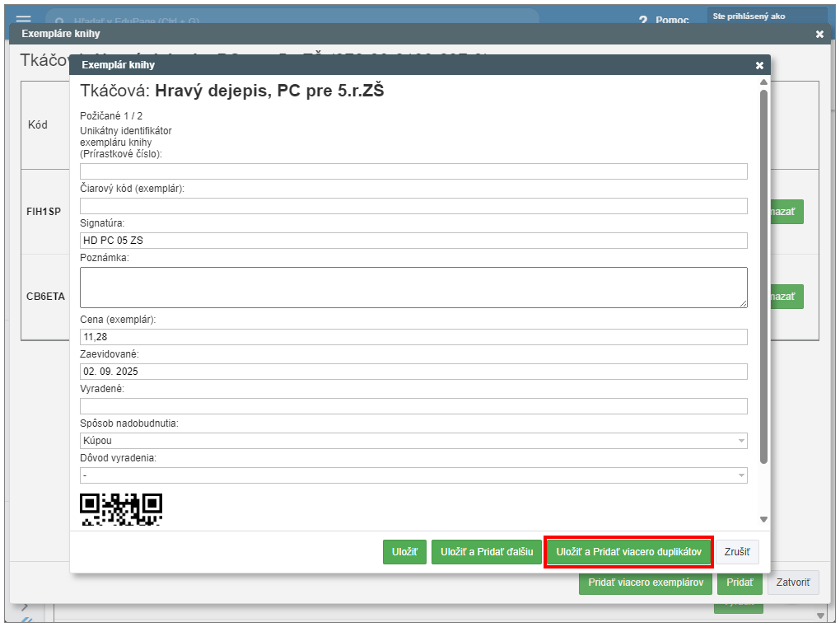Viewport: 840px width, 627px height.
Task: Click the QR code image
Action: 120,508
